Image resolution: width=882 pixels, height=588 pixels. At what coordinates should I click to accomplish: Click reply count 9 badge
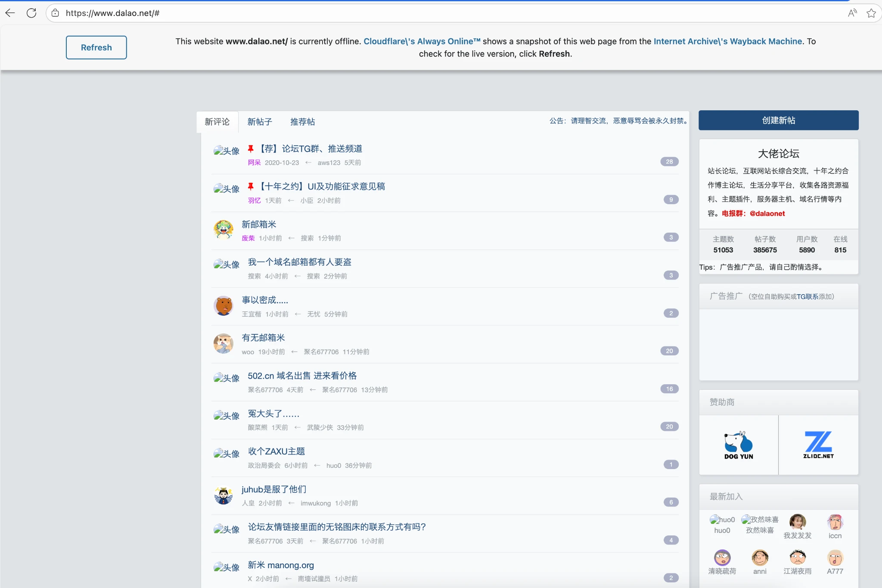pyautogui.click(x=671, y=199)
